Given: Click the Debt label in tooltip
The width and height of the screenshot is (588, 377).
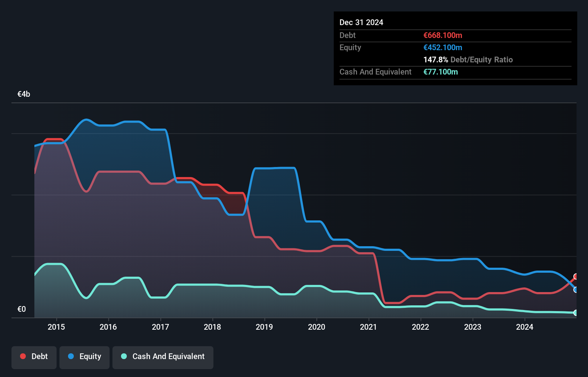Looking at the screenshot, I should [347, 35].
